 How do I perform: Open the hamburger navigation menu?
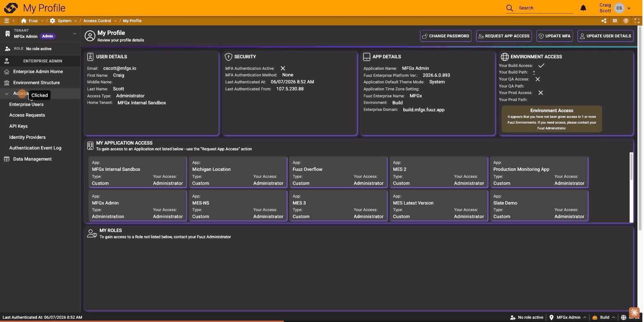coord(7,21)
